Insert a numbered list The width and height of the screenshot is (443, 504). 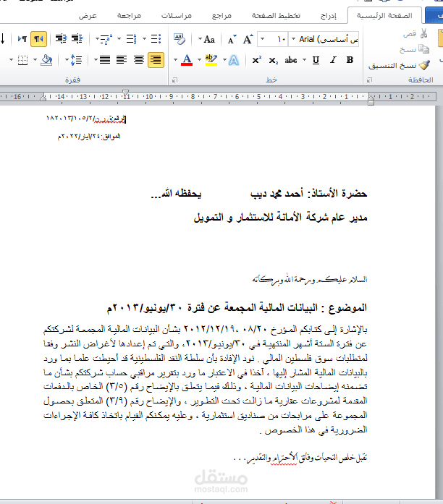pos(131,39)
